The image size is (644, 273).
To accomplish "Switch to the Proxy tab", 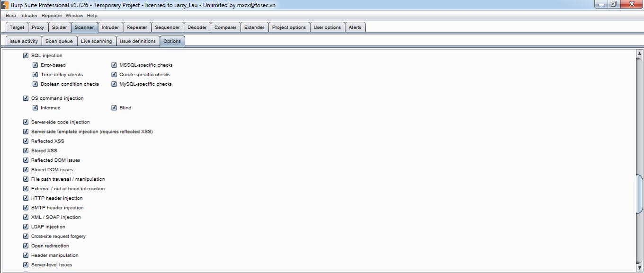I will [38, 27].
